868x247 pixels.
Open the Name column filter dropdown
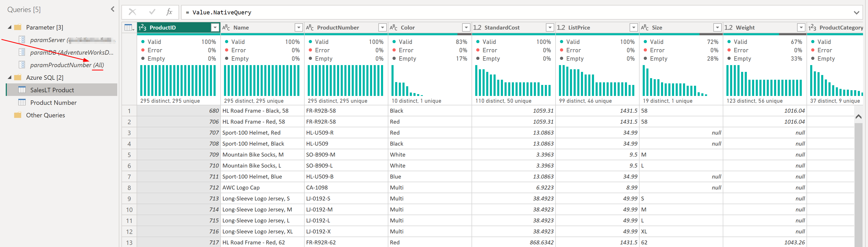299,27
